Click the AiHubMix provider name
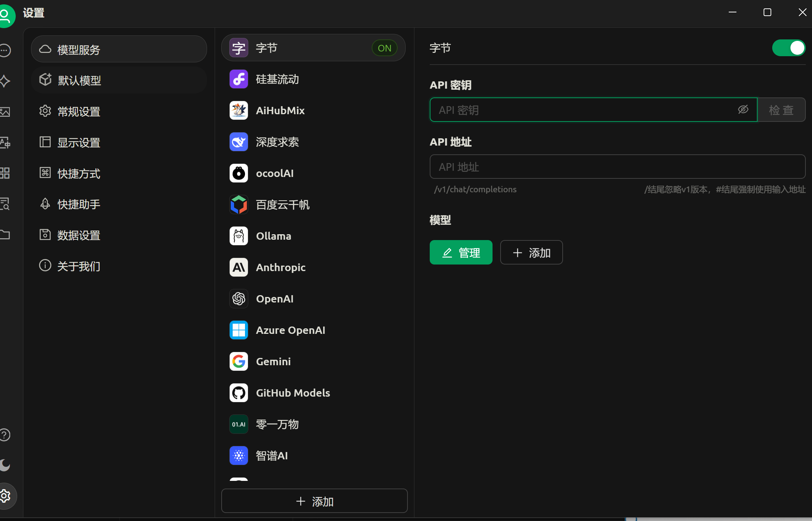Screen dimensions: 812x521 (280, 111)
